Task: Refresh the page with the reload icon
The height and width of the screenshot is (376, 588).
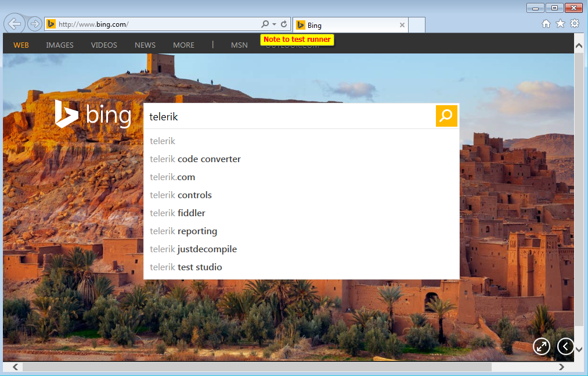Action: pyautogui.click(x=284, y=24)
